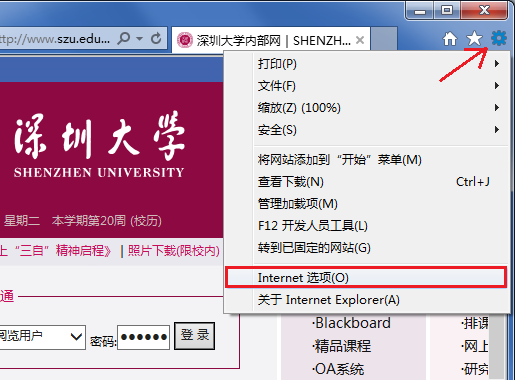Click the refresh page icon
This screenshot has width=515, height=380.
point(156,39)
